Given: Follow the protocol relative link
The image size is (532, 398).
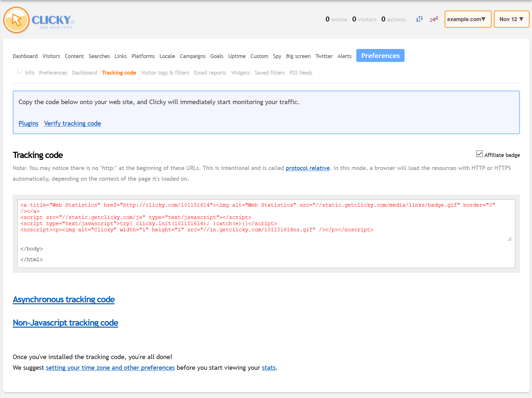Looking at the screenshot, I should (307, 168).
